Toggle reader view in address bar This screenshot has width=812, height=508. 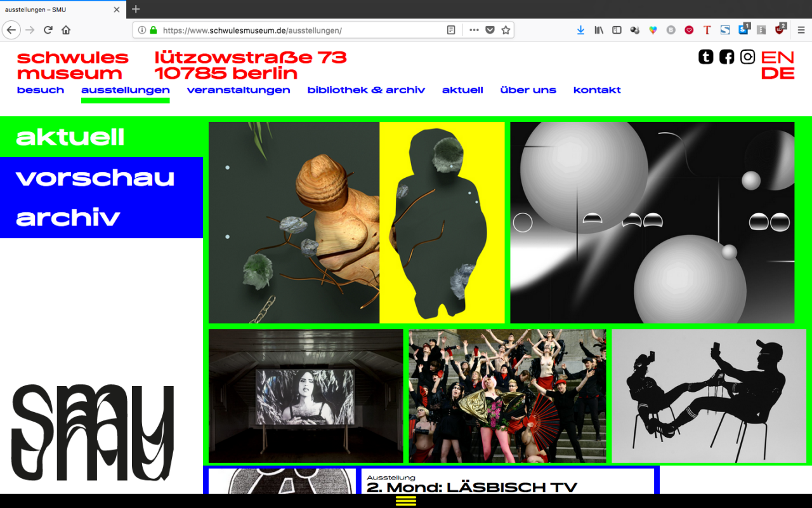point(451,30)
